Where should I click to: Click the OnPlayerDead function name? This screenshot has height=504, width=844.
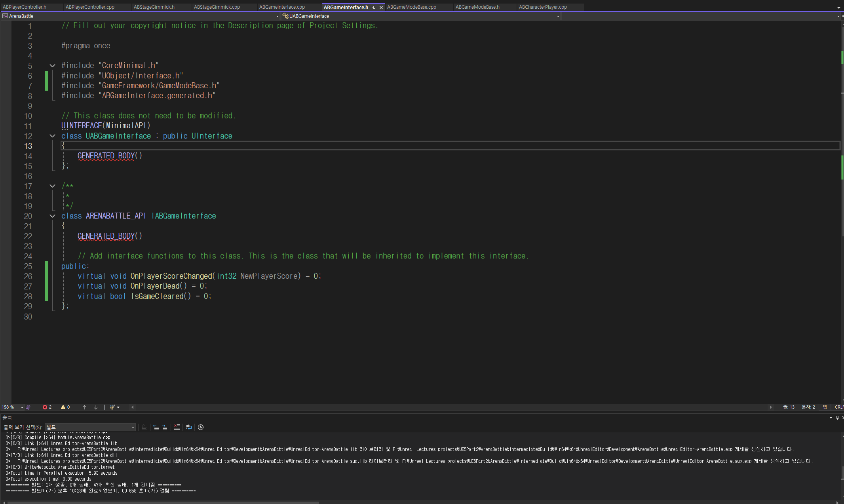155,286
